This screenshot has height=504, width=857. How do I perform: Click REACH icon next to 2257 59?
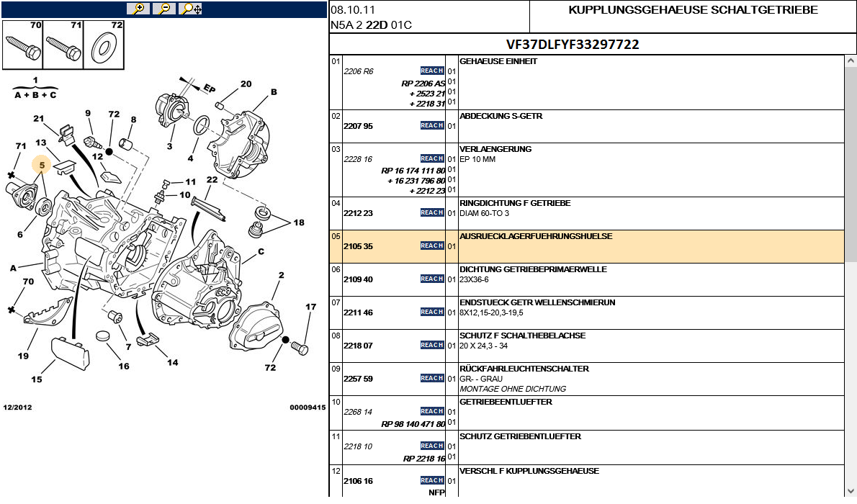432,378
